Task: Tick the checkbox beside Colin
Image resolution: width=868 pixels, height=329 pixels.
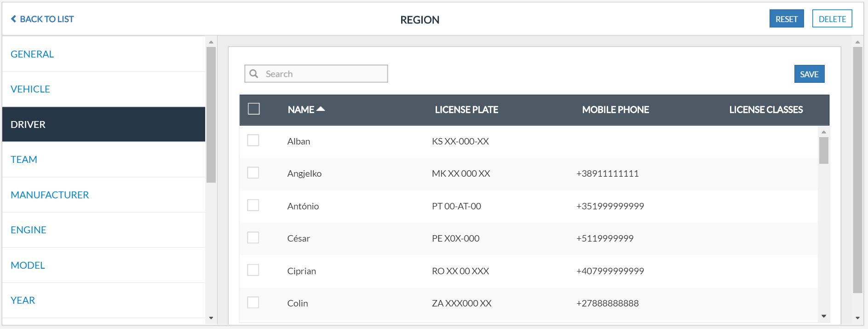Action: coord(253,302)
